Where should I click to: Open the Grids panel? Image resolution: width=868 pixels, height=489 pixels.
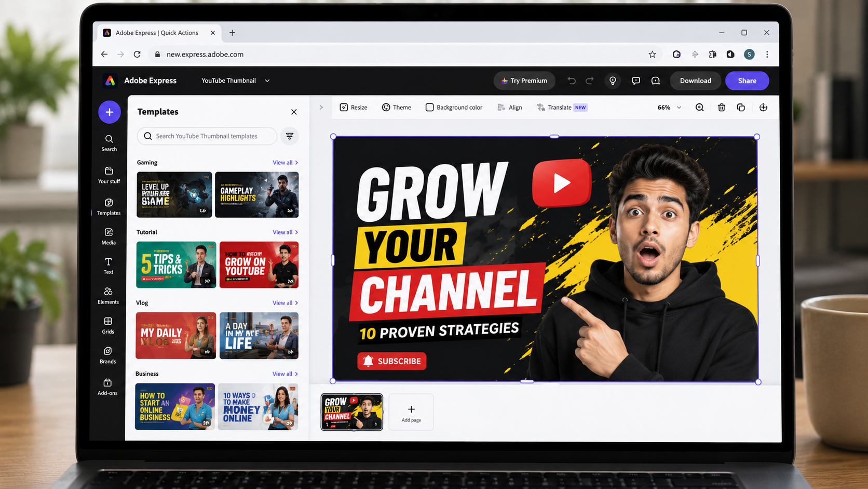coord(108,325)
